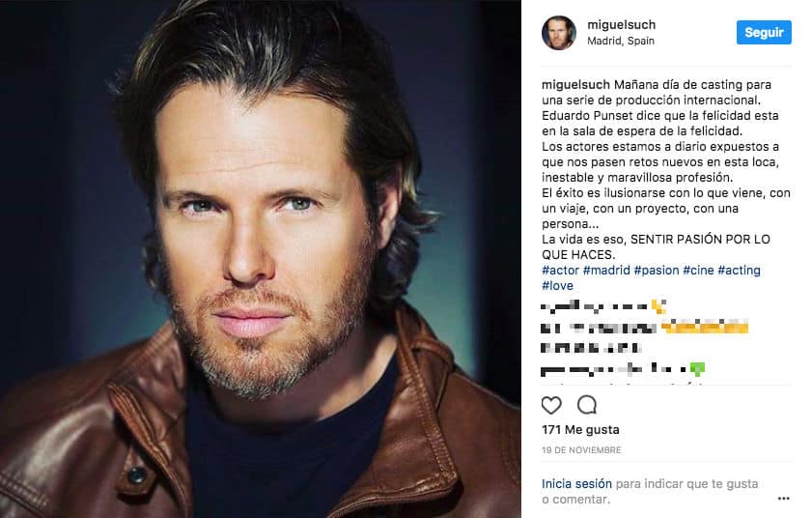Click the 19 de noviembre timestamp

[581, 450]
